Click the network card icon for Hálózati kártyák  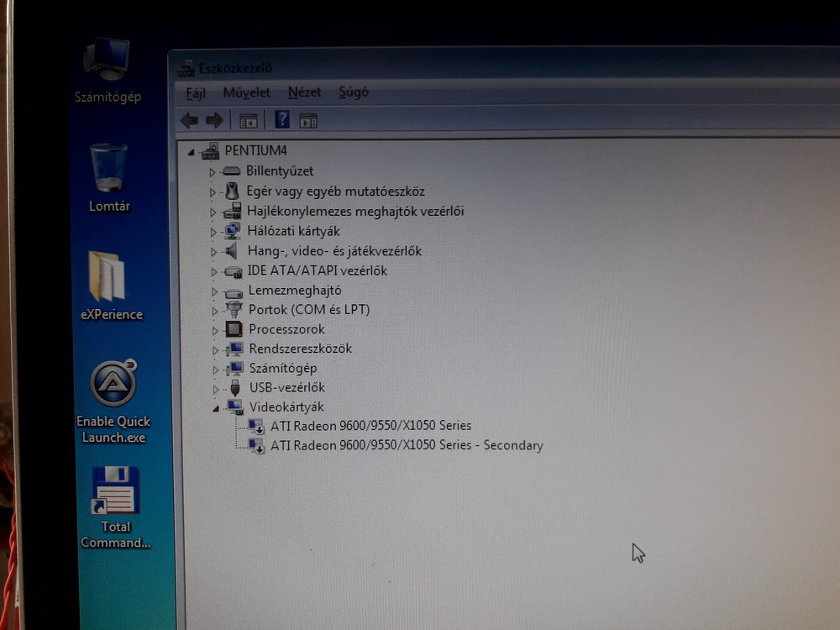(233, 231)
